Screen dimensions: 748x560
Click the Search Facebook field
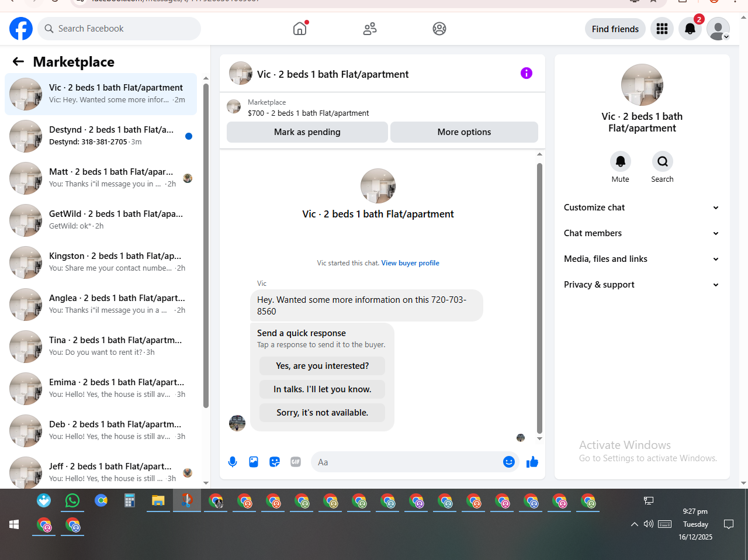(119, 29)
